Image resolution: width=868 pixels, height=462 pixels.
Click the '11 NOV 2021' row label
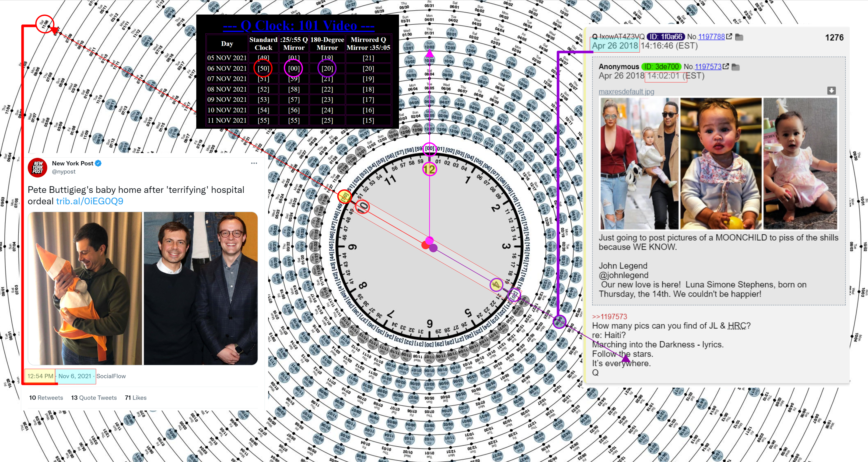tap(227, 120)
